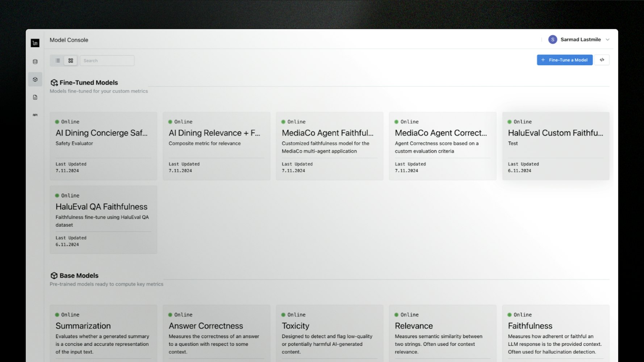Screen dimensions: 644x362
Task: Click Online status on Toxicity card
Action: [x=293, y=315]
